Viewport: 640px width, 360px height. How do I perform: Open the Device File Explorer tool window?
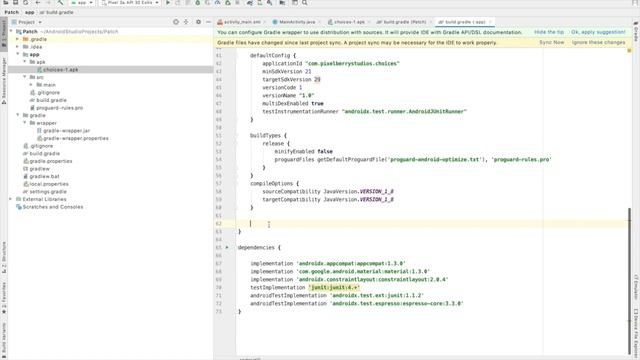[636, 333]
